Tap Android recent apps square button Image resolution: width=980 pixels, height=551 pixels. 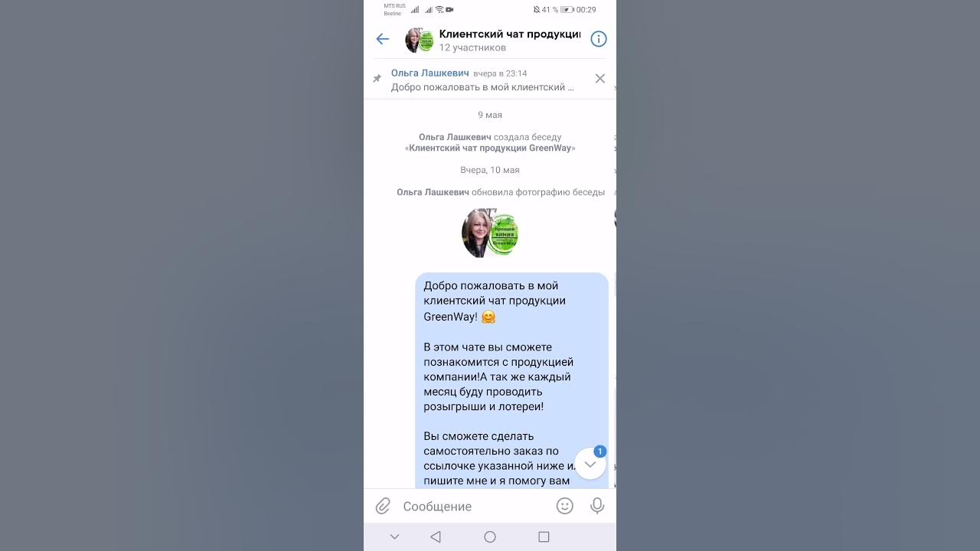544,537
